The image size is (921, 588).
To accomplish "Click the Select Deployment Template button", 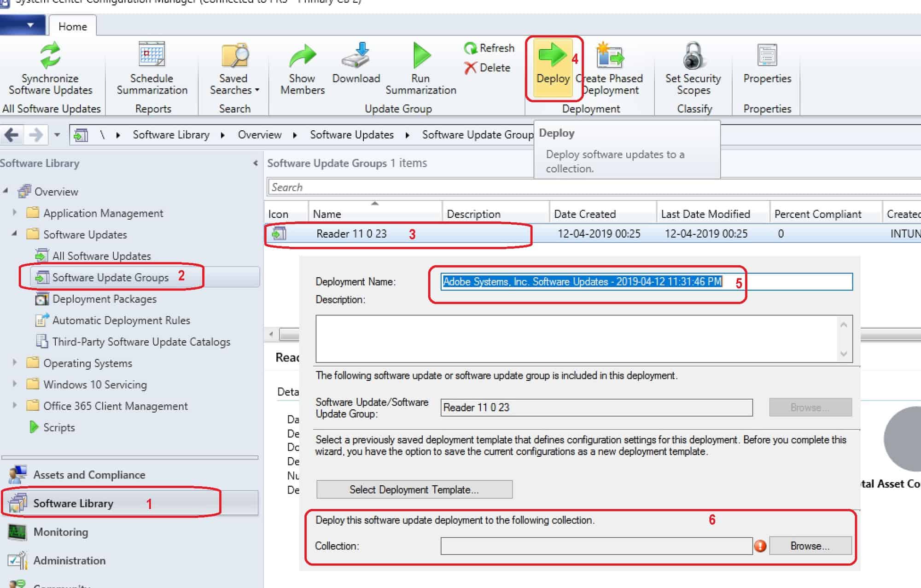I will [x=414, y=489].
